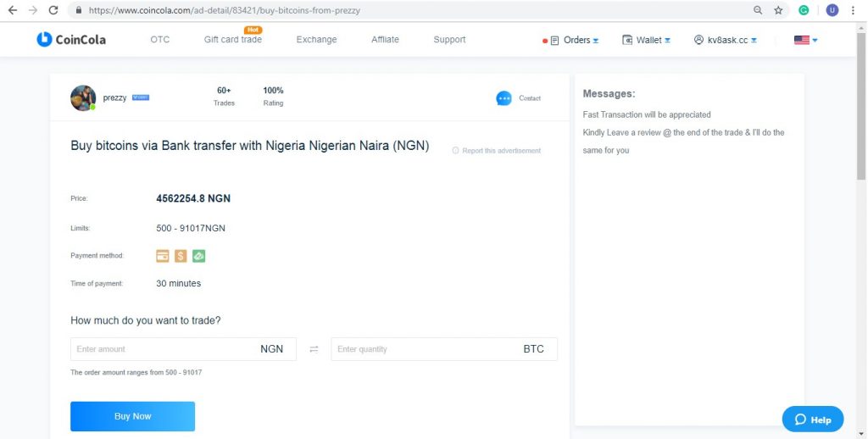868x439 pixels.
Task: Go to the Exchange menu item
Action: (x=316, y=39)
